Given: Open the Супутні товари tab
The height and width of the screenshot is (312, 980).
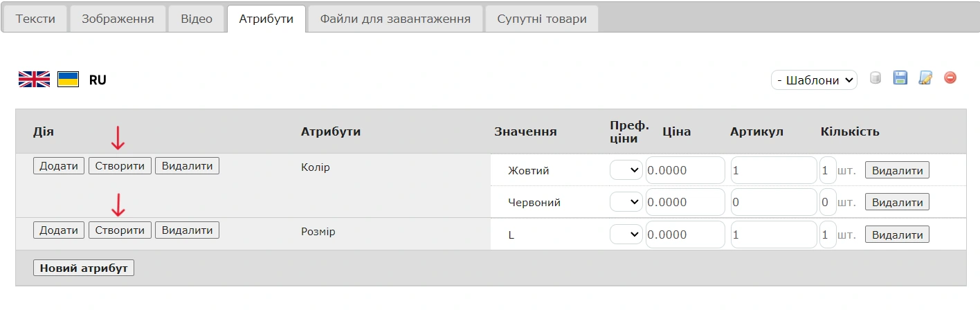Looking at the screenshot, I should coord(541,19).
